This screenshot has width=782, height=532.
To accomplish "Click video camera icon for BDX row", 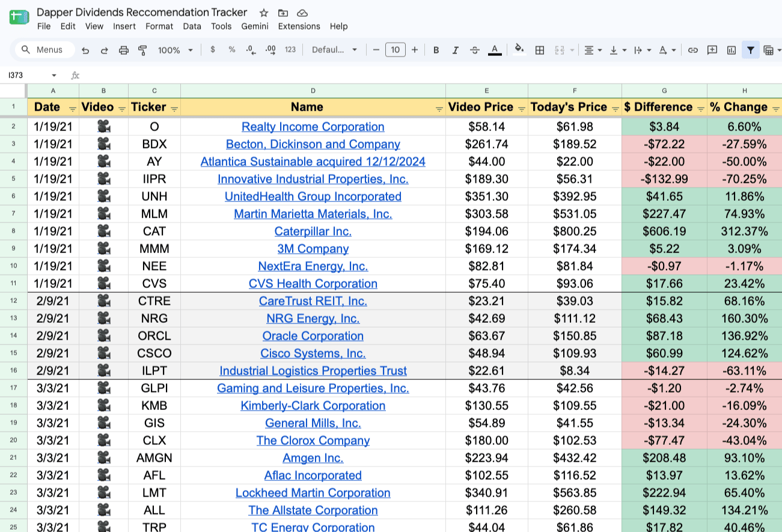I will [x=103, y=144].
